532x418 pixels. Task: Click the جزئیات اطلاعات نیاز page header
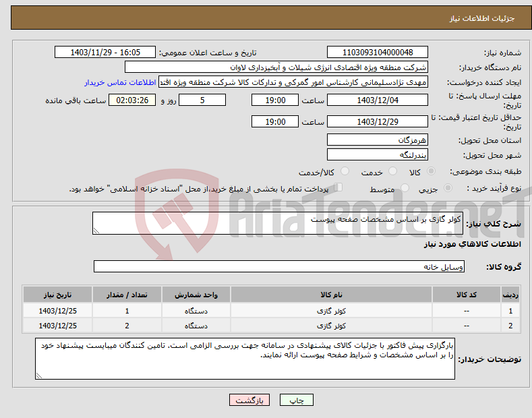click(482, 18)
